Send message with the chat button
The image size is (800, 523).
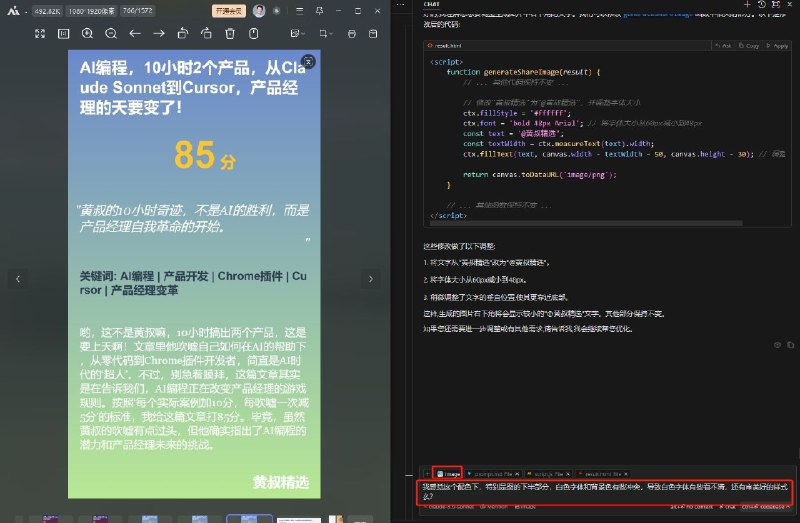pos(728,507)
